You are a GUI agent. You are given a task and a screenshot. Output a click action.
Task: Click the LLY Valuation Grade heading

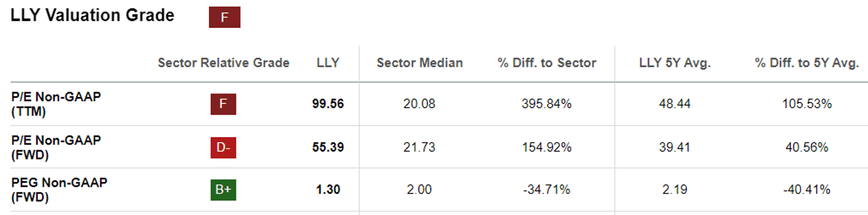[92, 16]
